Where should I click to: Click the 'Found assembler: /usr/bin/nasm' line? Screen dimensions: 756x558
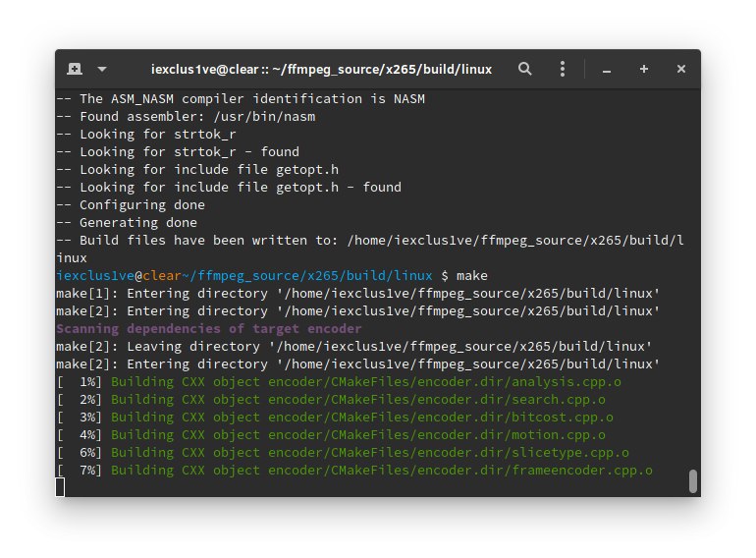point(186,117)
